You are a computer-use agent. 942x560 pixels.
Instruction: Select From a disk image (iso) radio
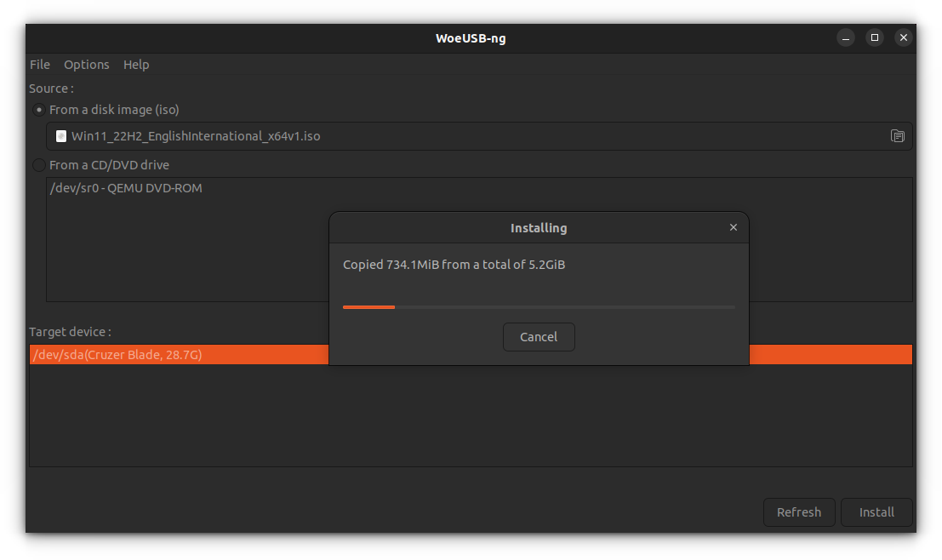click(39, 110)
